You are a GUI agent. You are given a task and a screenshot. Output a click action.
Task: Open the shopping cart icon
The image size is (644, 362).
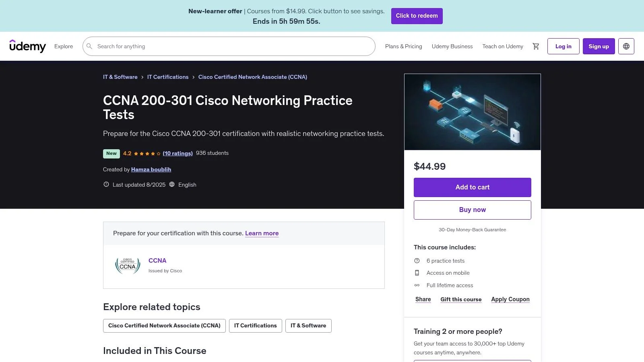point(536,46)
